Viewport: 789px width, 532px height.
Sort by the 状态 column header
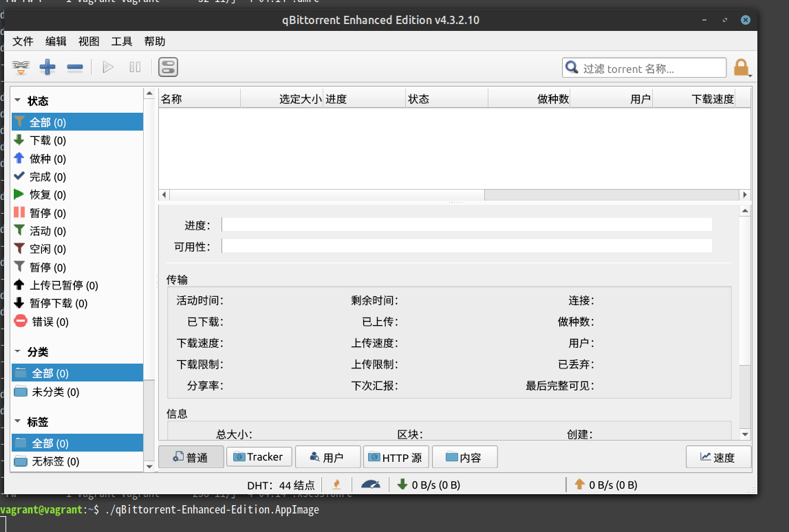(447, 98)
